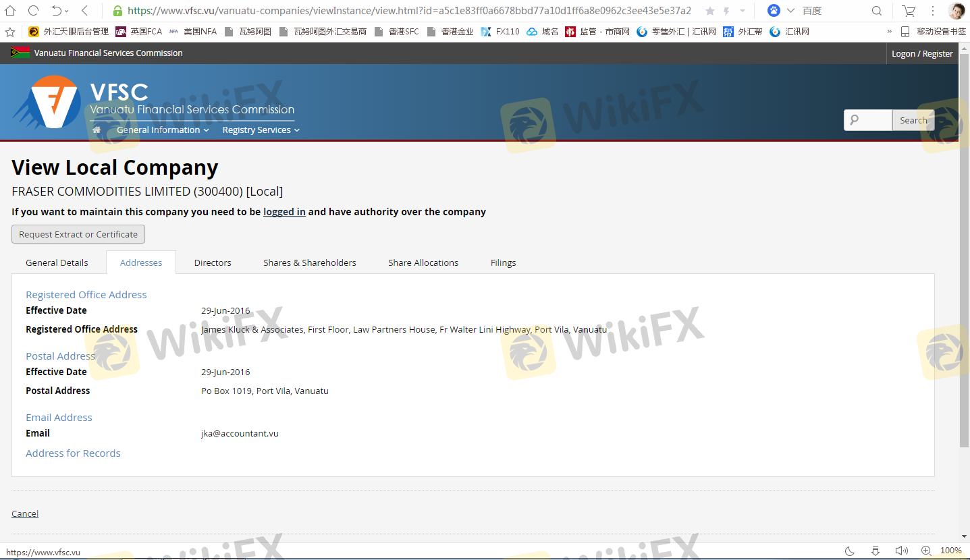Click the Cancel link
This screenshot has height=560, width=970.
[25, 513]
